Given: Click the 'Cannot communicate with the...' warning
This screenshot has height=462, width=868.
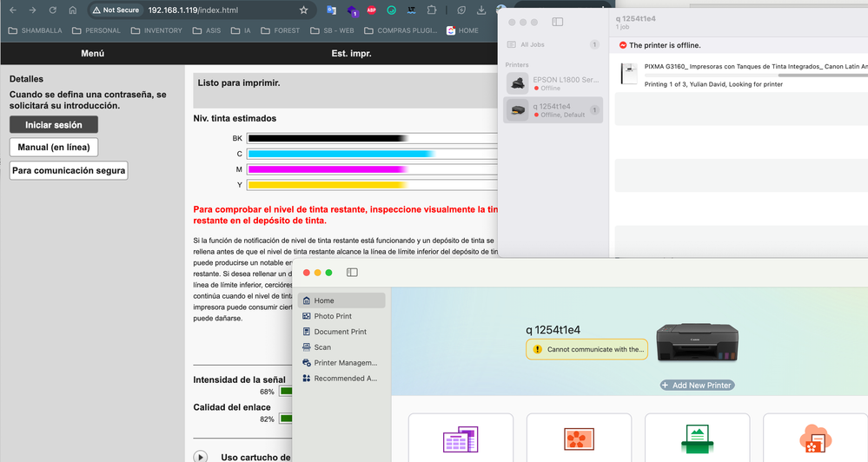Looking at the screenshot, I should click(x=587, y=349).
